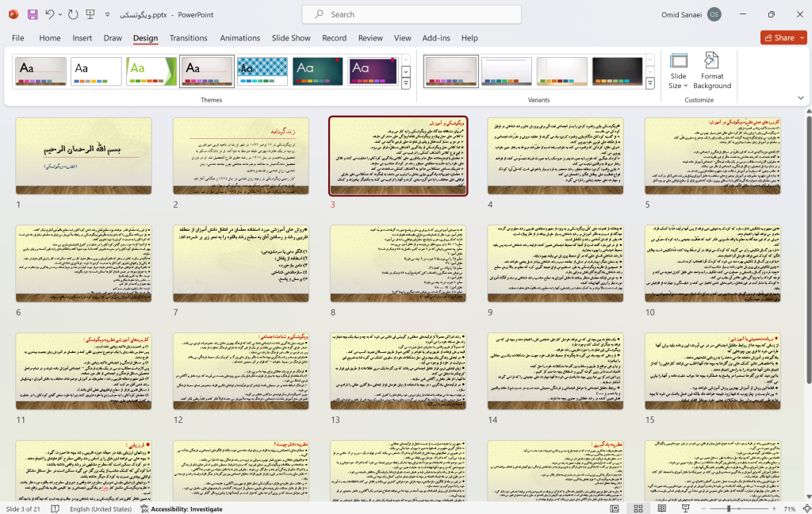This screenshot has width=812, height=514.
Task: Switch to Reading View in the status bar
Action: click(x=662, y=508)
